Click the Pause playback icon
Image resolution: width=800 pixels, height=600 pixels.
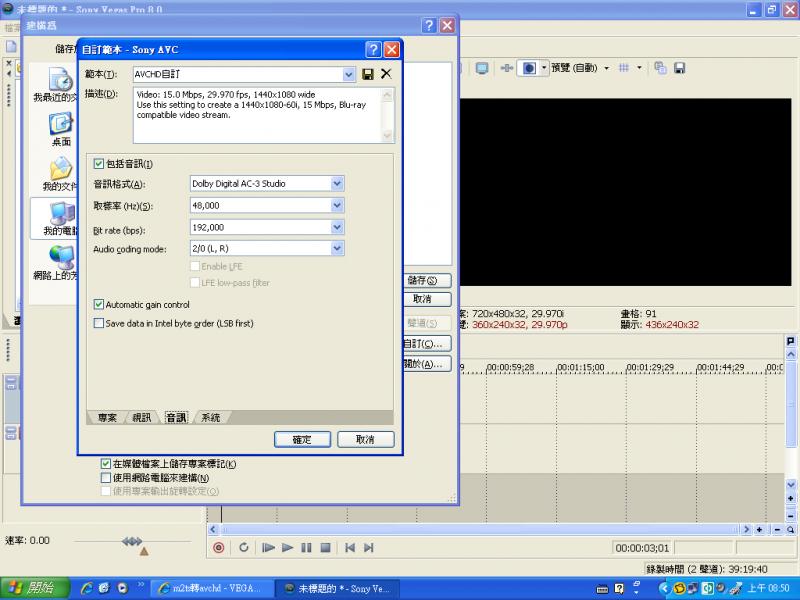306,547
